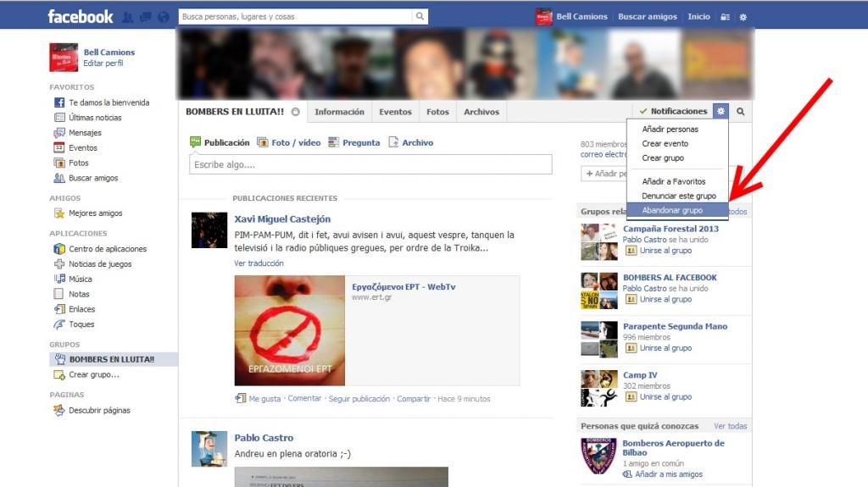868x487 pixels.
Task: Like the ERT post with Me gusta
Action: tap(264, 398)
